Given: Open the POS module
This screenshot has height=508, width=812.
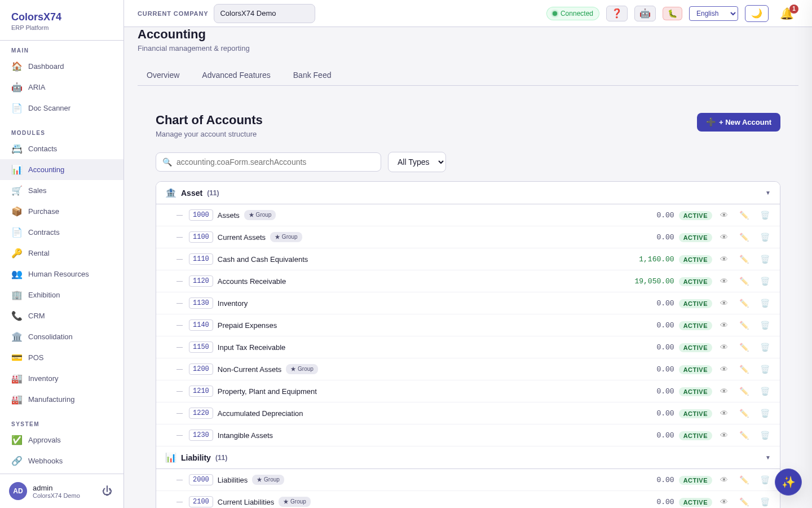Looking at the screenshot, I should point(62,357).
